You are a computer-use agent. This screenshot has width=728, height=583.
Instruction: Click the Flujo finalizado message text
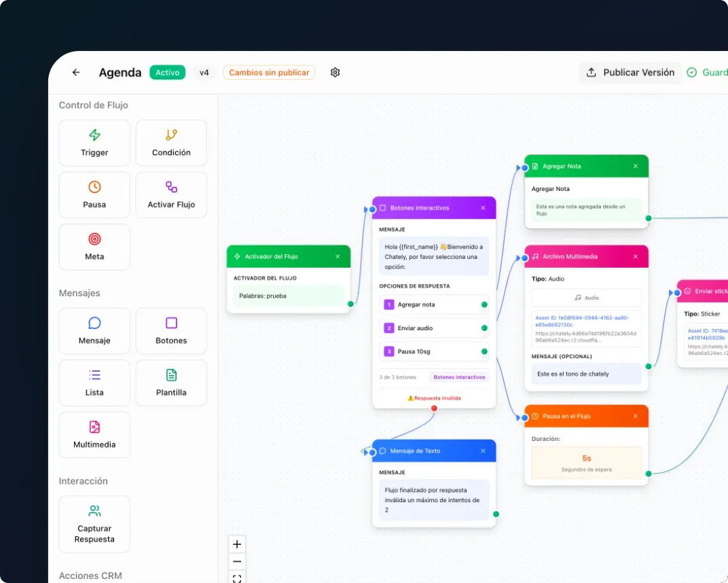coord(434,500)
